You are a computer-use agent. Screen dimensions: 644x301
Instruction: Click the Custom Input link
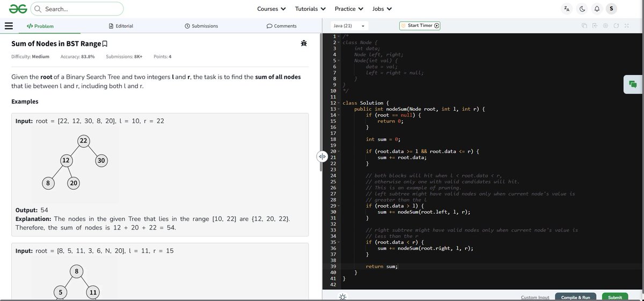(x=535, y=297)
